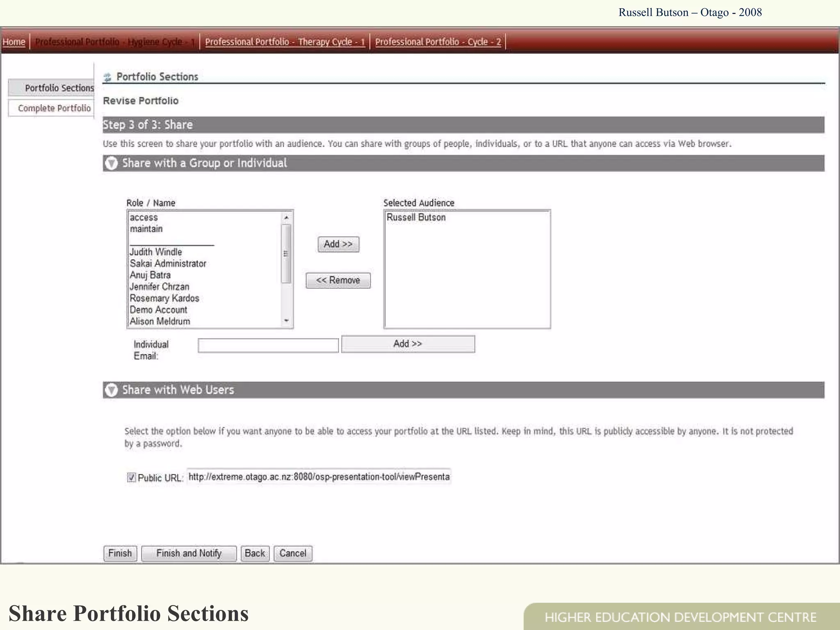
Task: Collapse Share with a Group or Individual
Action: click(111, 163)
